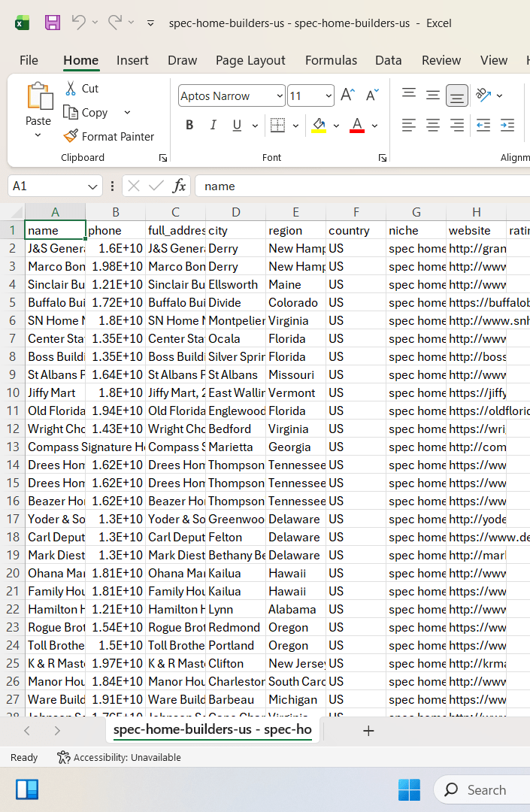Align cell text to the right
Screen dimensions: 530x812
tap(457, 125)
